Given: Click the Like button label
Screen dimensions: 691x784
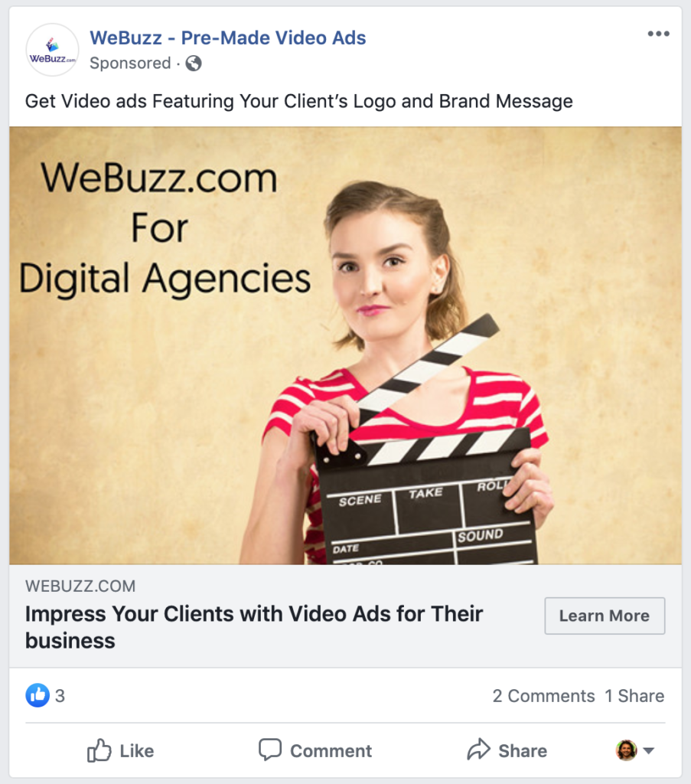Looking at the screenshot, I should click(136, 750).
